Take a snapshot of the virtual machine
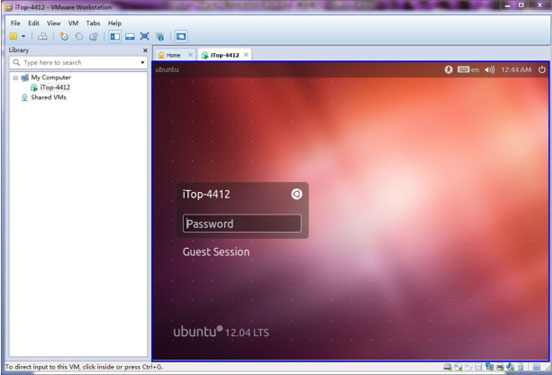552x375 pixels. click(64, 36)
